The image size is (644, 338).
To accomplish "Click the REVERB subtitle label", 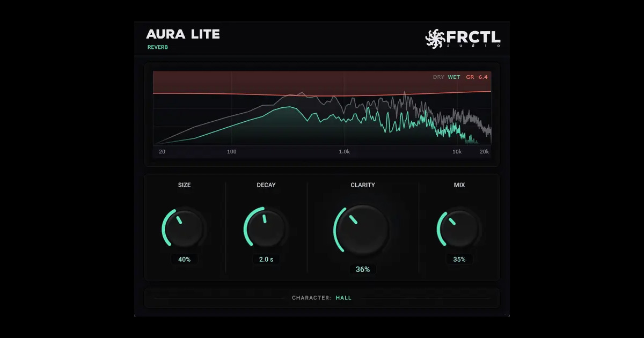I will [158, 47].
